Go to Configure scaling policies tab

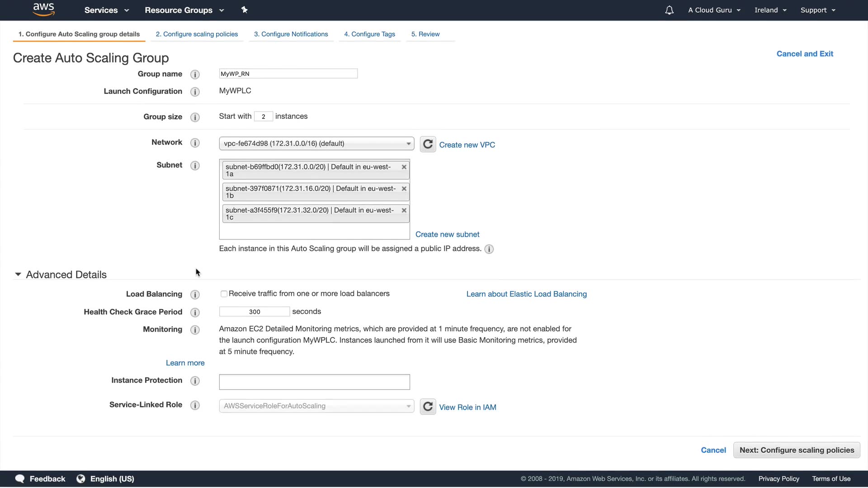(197, 34)
